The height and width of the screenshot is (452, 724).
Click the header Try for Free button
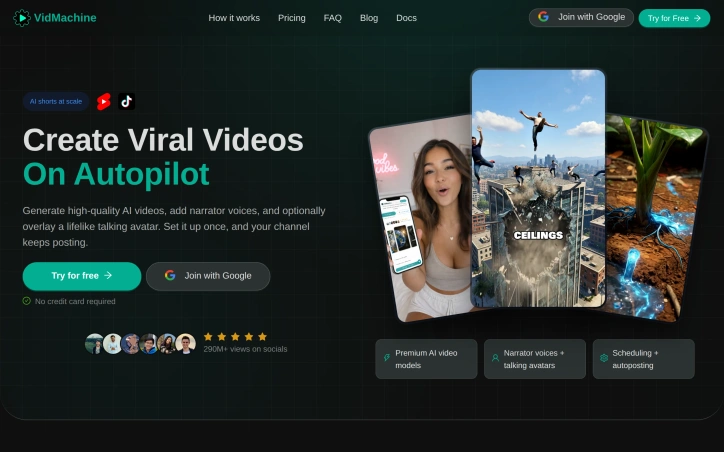[x=674, y=18]
